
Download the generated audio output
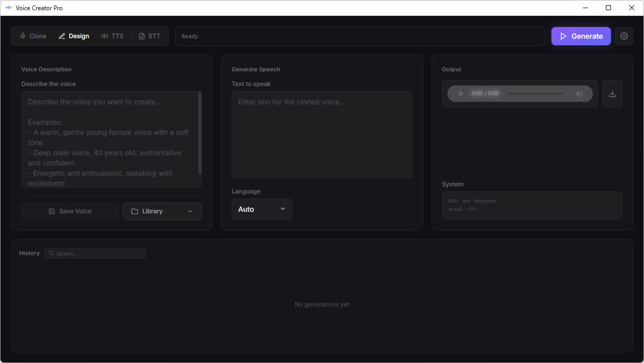[612, 94]
